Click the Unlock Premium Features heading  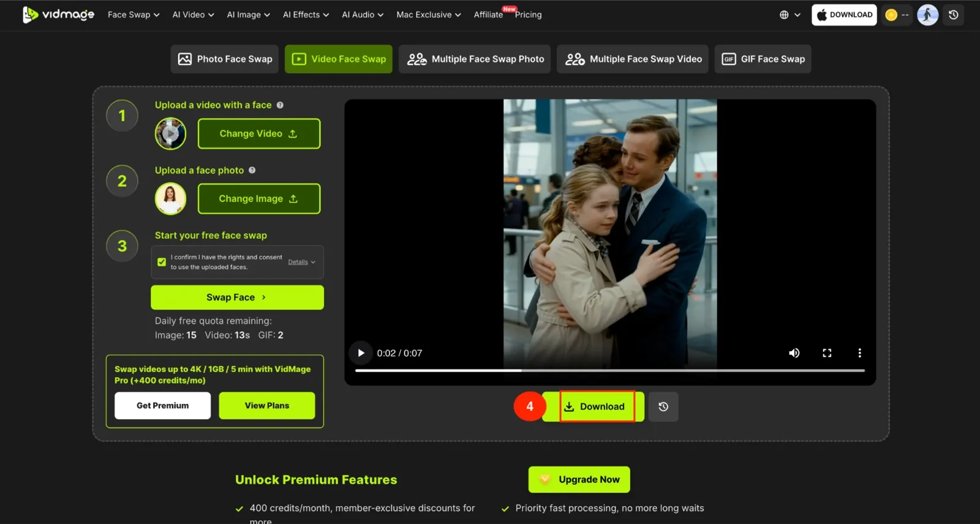pyautogui.click(x=316, y=480)
